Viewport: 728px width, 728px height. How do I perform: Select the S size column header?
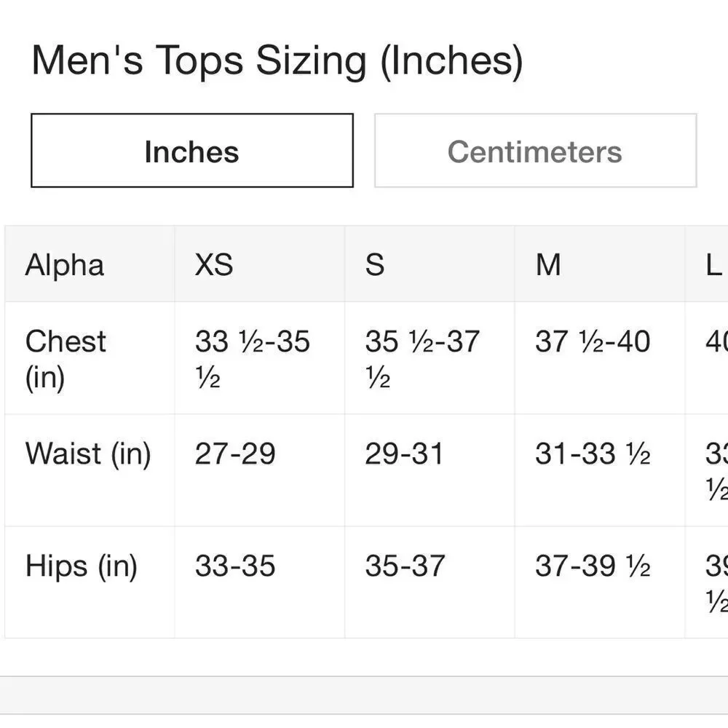[375, 265]
